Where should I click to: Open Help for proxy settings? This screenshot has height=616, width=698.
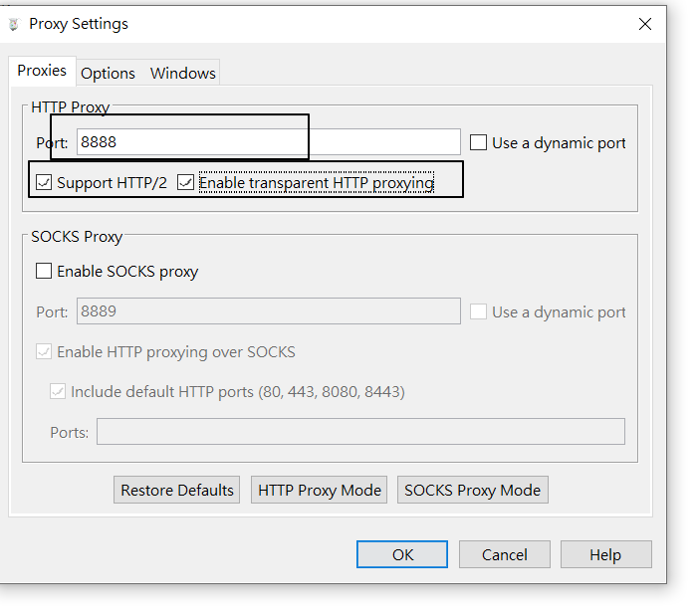[605, 554]
